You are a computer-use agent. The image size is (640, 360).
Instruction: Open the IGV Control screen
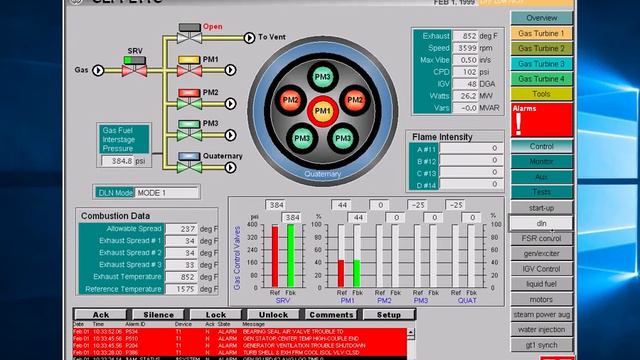coord(542,269)
